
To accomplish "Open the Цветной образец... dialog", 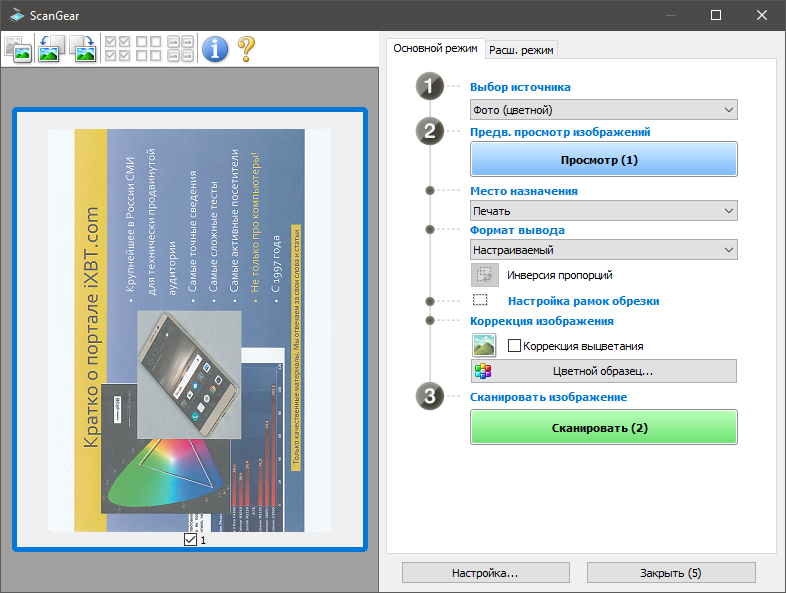I will [x=604, y=371].
